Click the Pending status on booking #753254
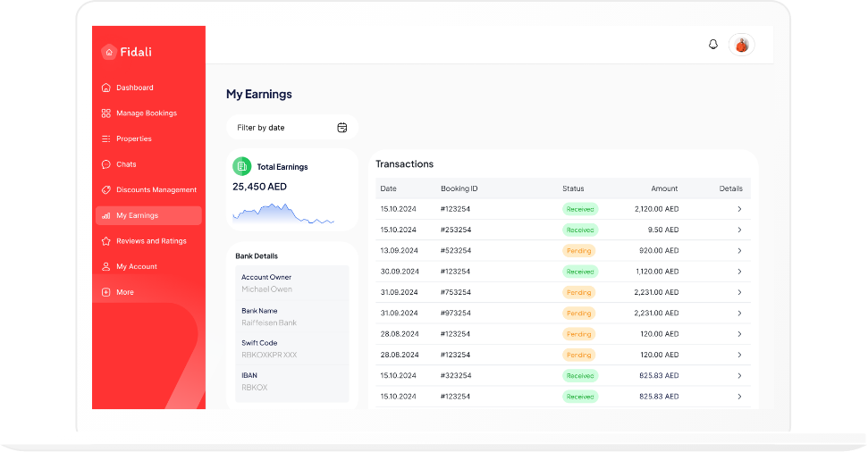This screenshot has height=452, width=868. coord(579,292)
